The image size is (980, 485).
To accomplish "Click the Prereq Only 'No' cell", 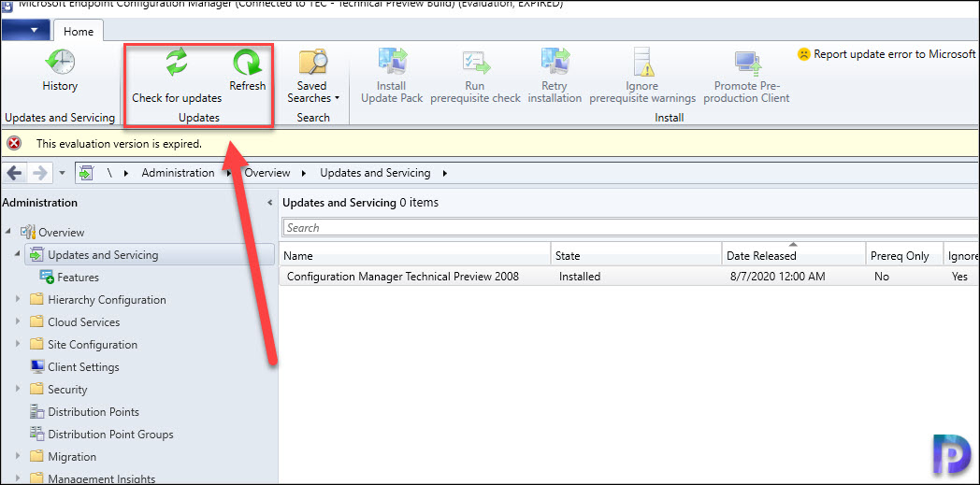I will tap(882, 277).
